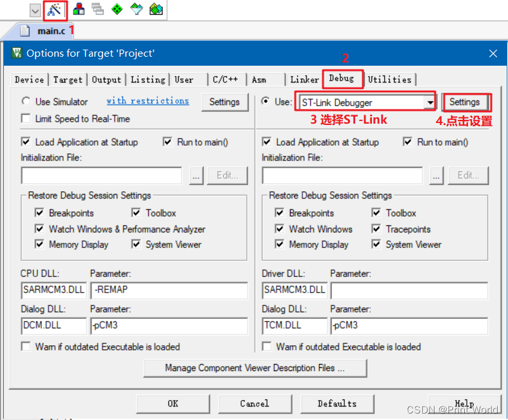Toggle simulator Load Application at Startup checkbox

pyautogui.click(x=26, y=142)
